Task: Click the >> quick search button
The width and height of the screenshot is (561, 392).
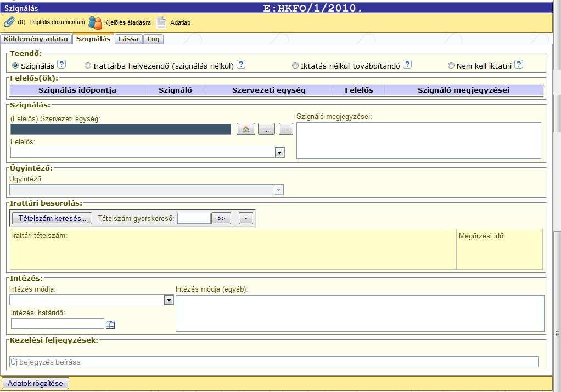Action: click(x=221, y=218)
